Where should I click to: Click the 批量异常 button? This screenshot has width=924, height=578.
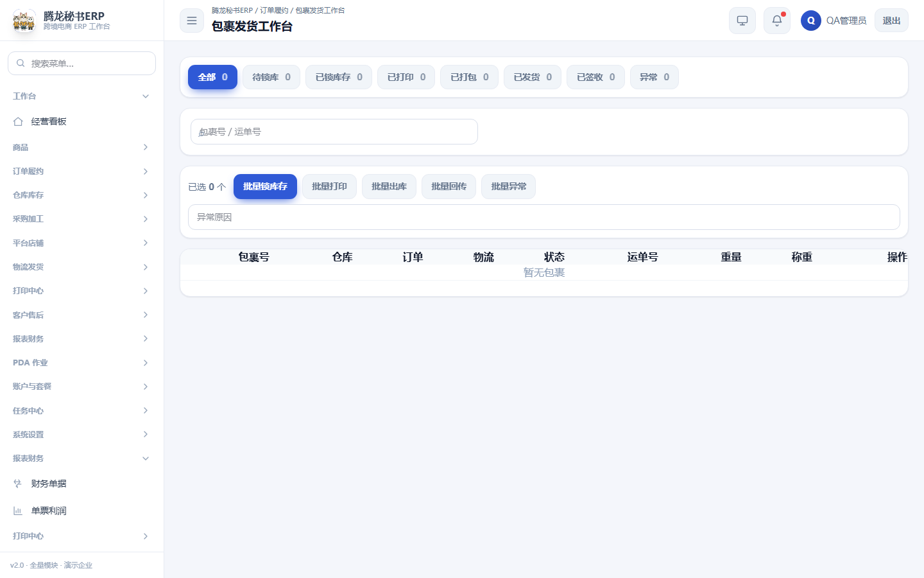point(508,186)
